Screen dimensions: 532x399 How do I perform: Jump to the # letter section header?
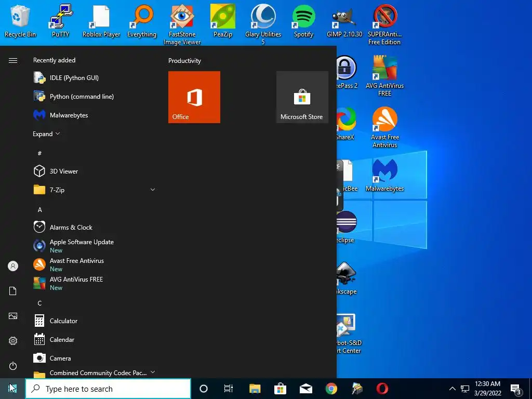tap(39, 153)
